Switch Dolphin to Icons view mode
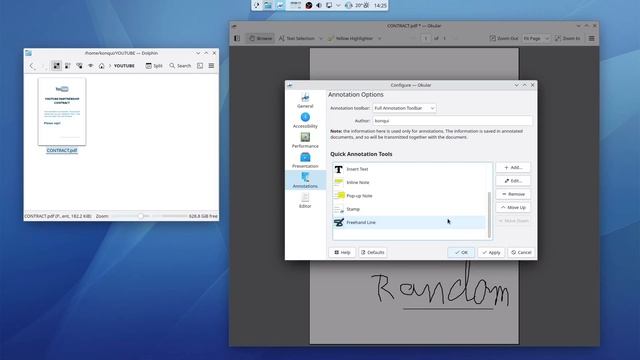Viewport: 640px width, 360px height. pyautogui.click(x=56, y=66)
